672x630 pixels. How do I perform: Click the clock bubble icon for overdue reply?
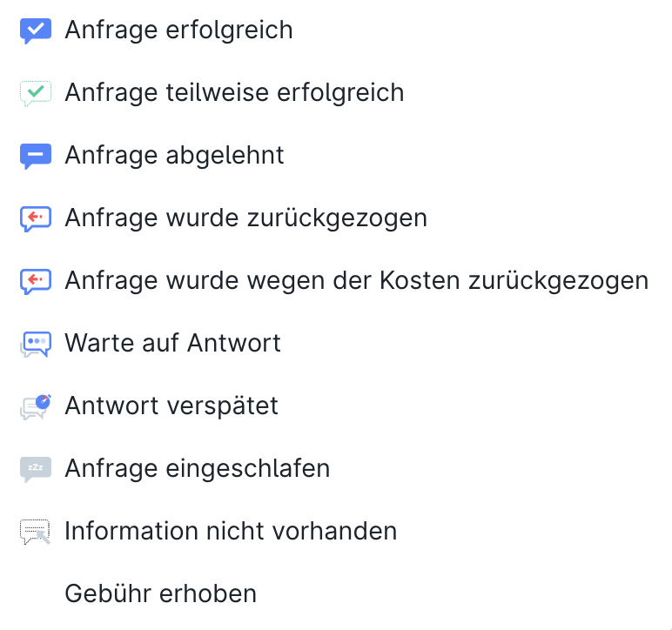point(36,406)
